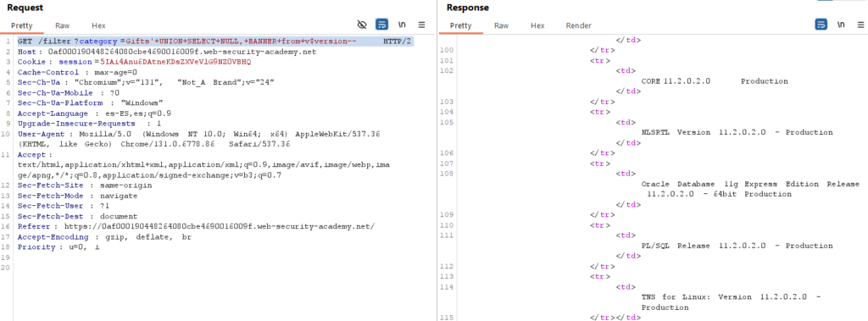Click CORE 11.2.0.2.0 Production in response

click(714, 80)
